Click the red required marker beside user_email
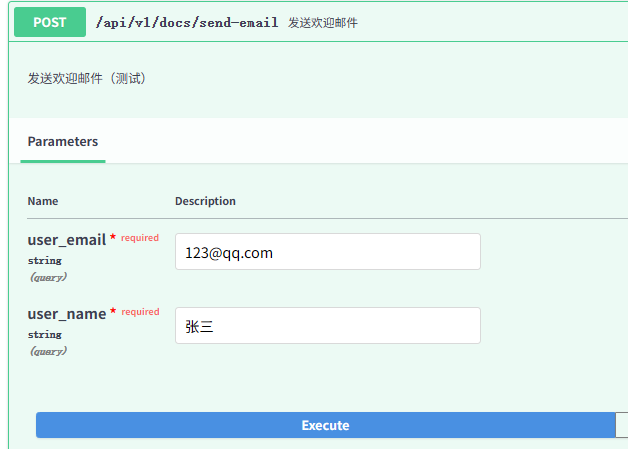Viewport: 628px width, 449px height. 140,238
